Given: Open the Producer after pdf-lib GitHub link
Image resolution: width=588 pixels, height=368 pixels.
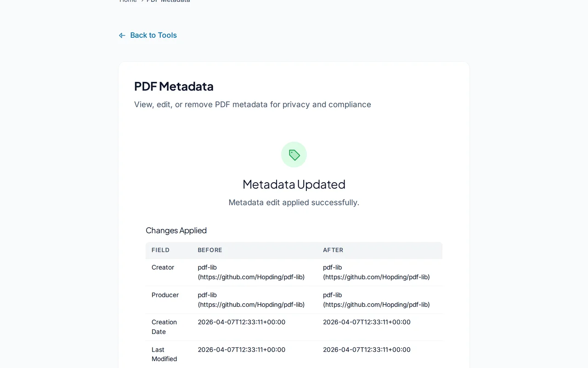Looking at the screenshot, I should click(376, 305).
